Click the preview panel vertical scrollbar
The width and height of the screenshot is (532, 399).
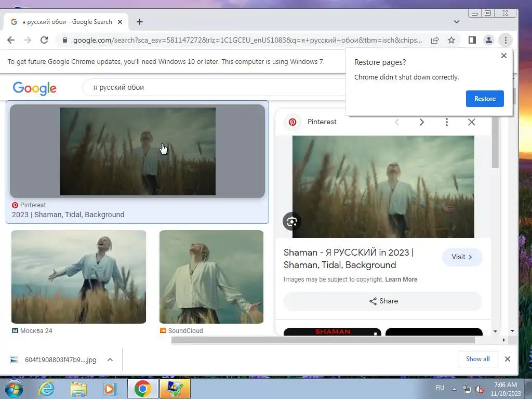point(495,142)
